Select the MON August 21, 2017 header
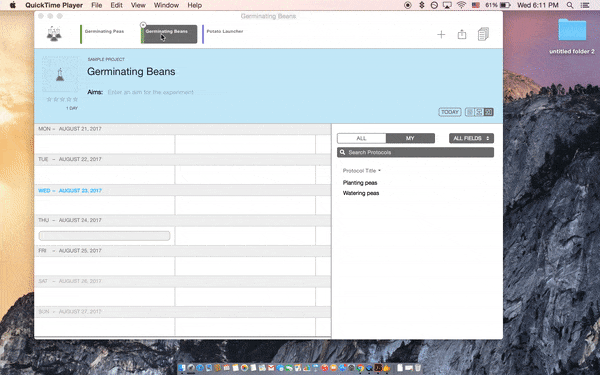600x375 pixels. (183, 129)
